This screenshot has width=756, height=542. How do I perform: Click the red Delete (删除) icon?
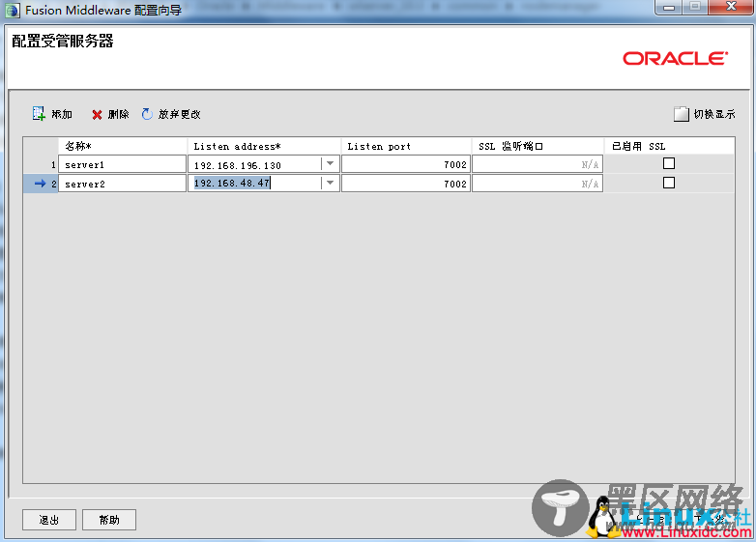(97, 115)
